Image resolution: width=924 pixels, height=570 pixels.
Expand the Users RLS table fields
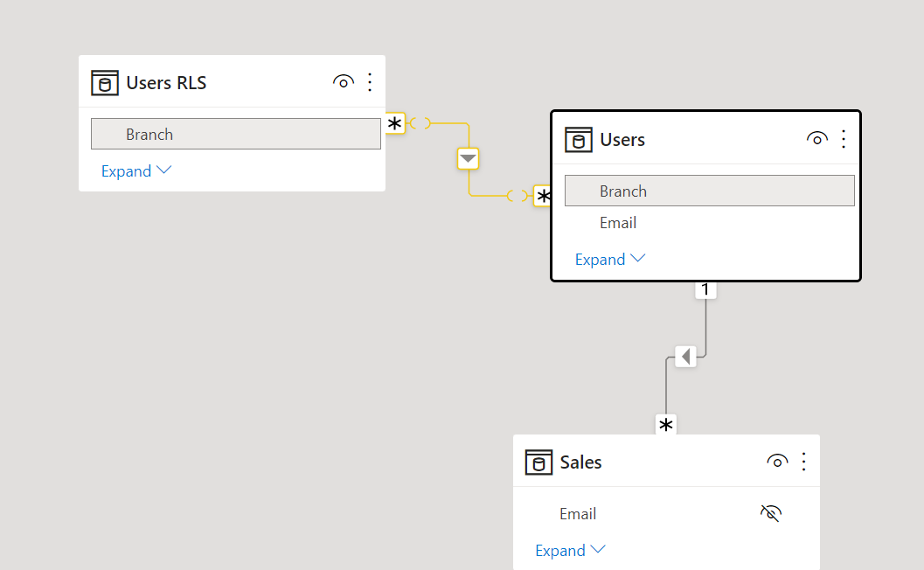136,171
